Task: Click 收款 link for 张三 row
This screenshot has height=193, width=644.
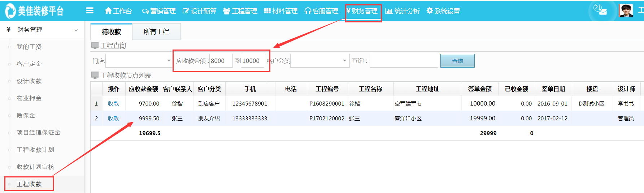Action: coord(113,118)
